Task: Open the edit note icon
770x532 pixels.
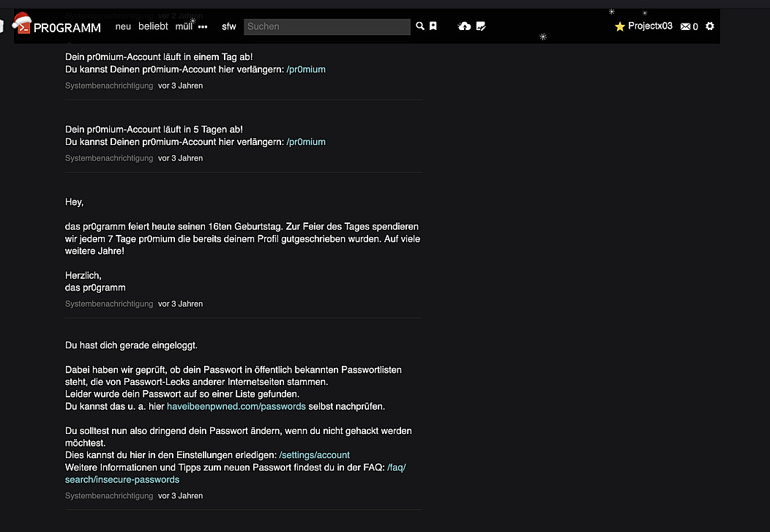Action: pos(481,26)
